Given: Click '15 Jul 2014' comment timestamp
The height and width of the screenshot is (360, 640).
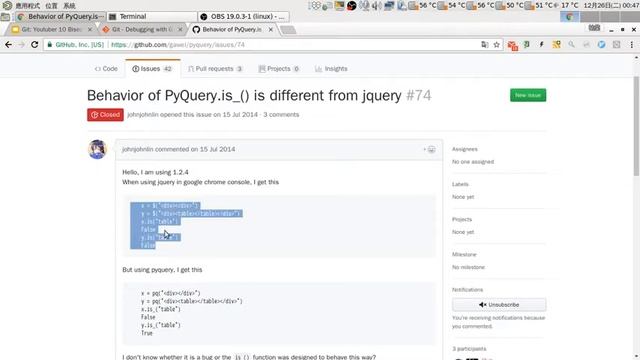Looking at the screenshot, I should (x=217, y=149).
